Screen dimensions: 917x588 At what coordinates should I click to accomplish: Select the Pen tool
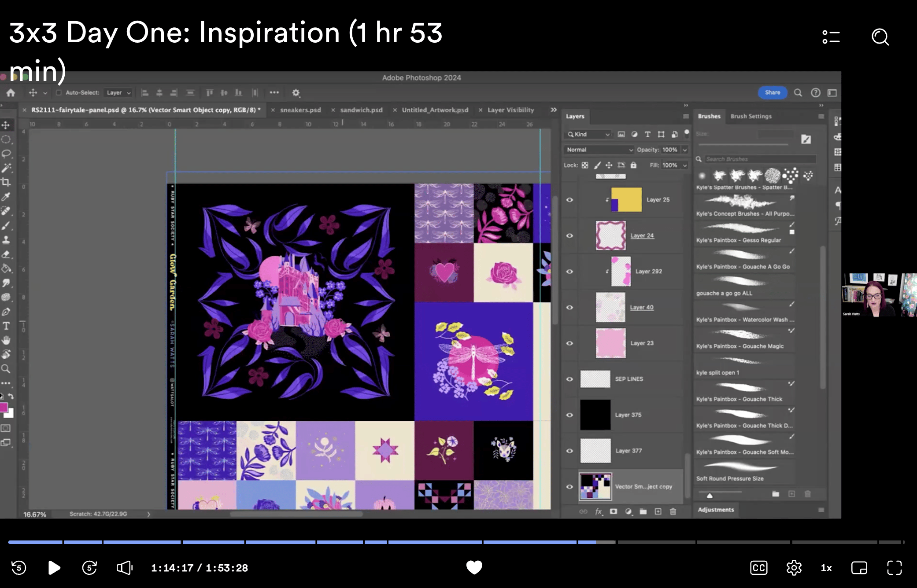point(6,312)
